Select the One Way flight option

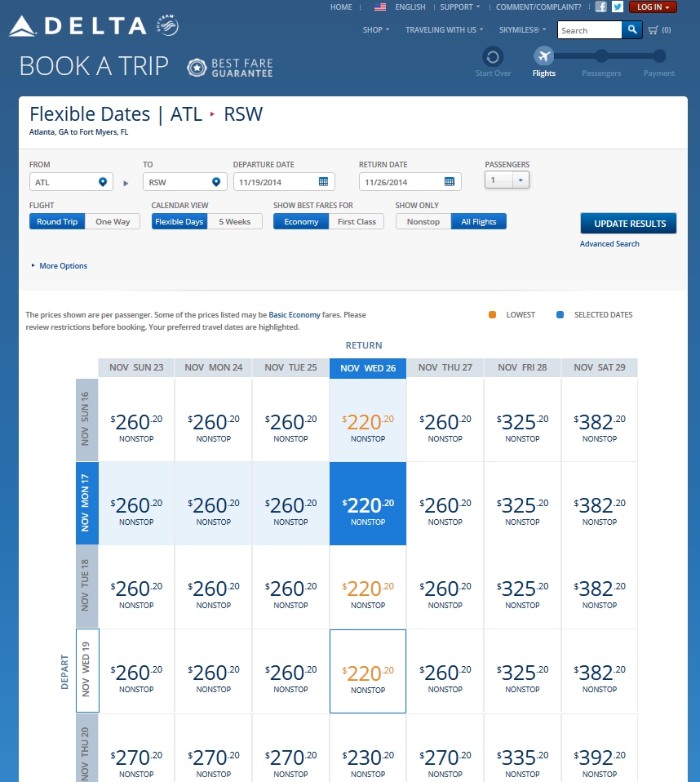113,222
